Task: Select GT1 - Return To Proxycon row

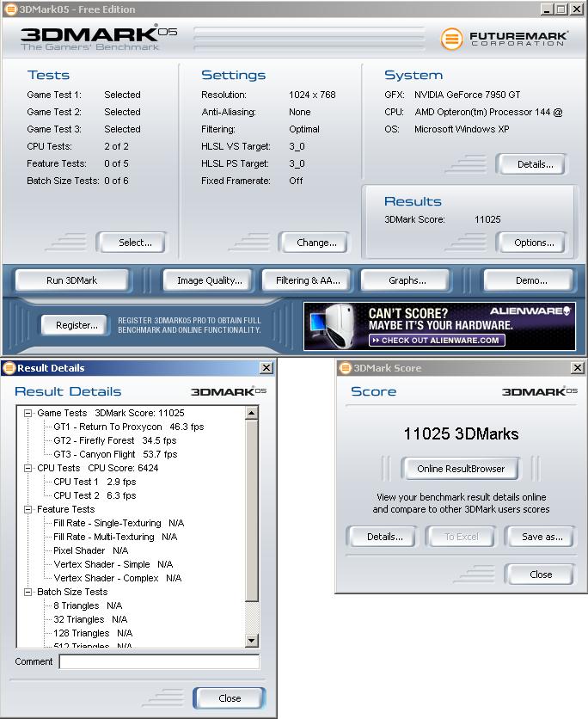Action: (128, 427)
